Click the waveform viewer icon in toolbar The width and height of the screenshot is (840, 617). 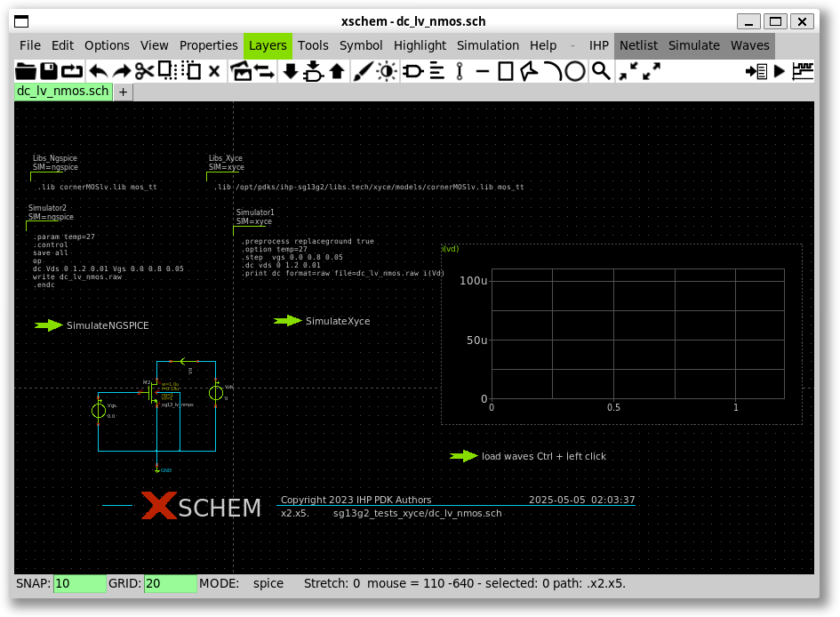pyautogui.click(x=803, y=71)
